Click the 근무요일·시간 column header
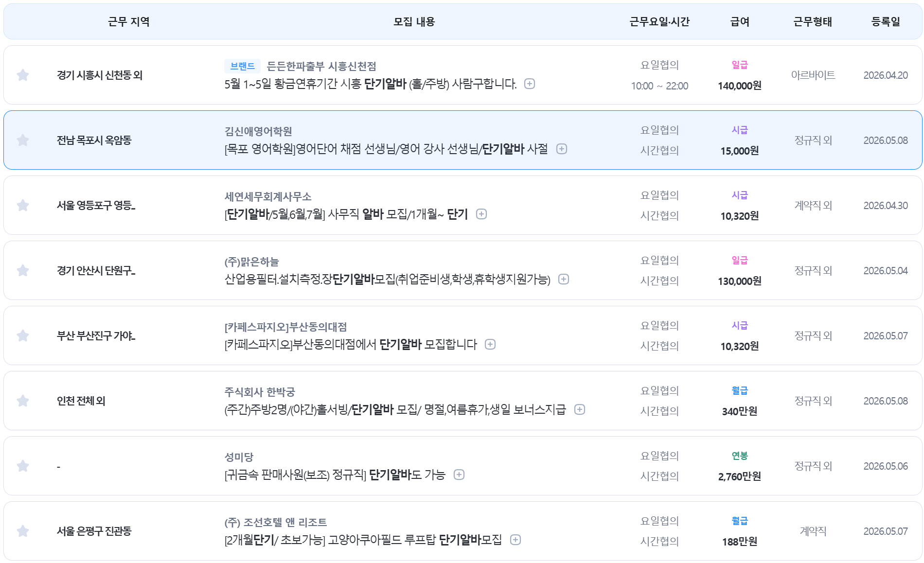Viewport: 924px width, 563px height. click(659, 21)
